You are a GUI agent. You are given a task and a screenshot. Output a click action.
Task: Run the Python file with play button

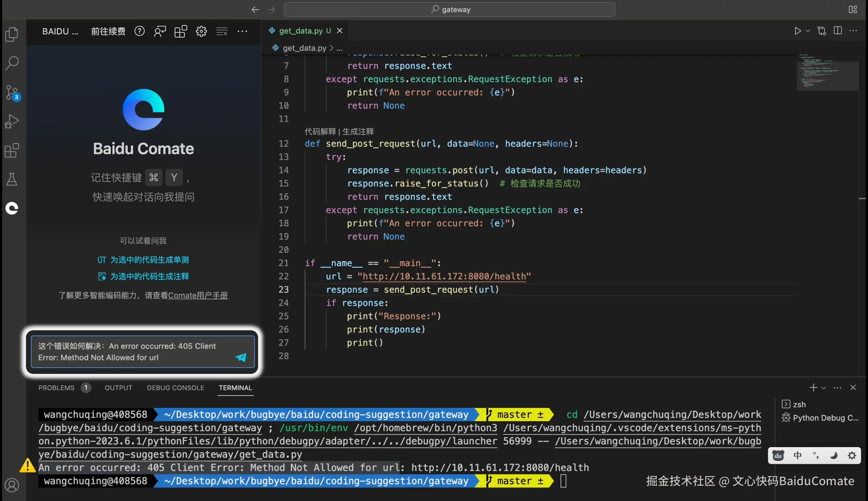click(x=797, y=31)
